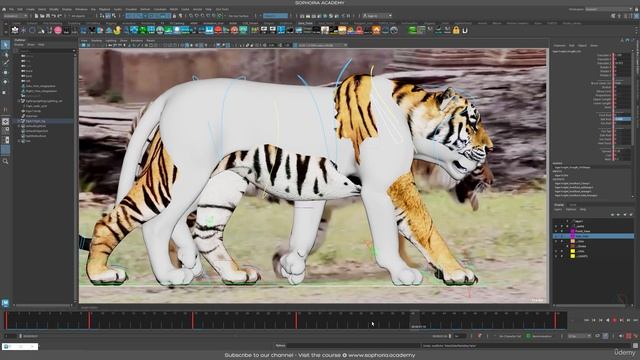
Task: Click the color swatch of Front_View layer
Action: (x=573, y=231)
